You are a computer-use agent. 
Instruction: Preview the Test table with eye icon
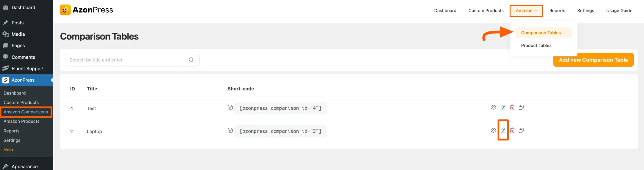(x=493, y=107)
